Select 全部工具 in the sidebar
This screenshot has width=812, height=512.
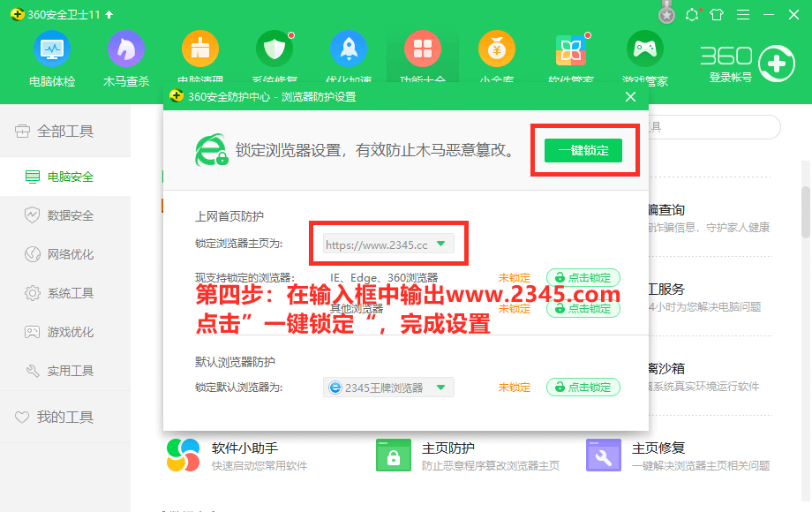point(65,131)
